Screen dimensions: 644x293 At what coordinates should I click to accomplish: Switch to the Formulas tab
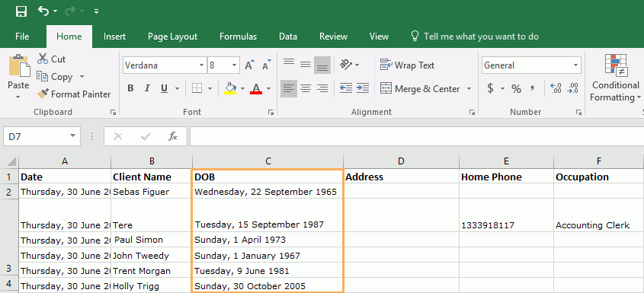click(x=239, y=37)
